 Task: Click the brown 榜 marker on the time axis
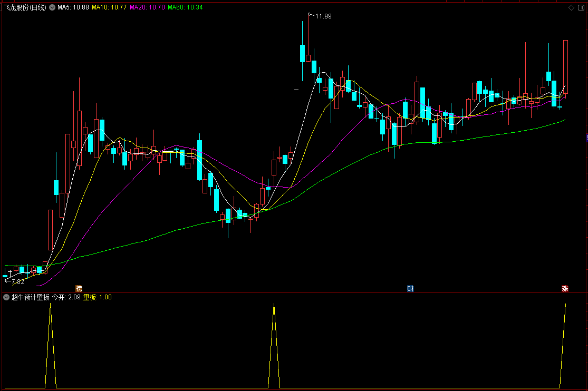(x=79, y=289)
